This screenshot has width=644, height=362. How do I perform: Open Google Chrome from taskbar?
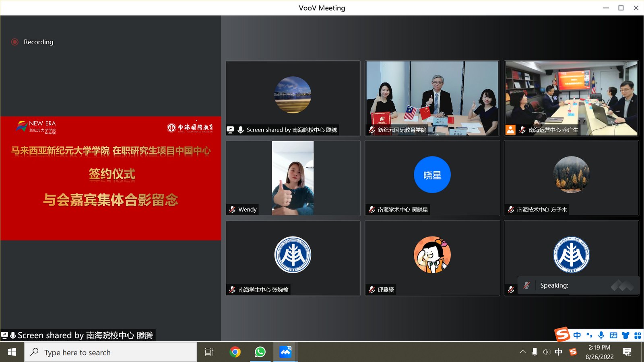point(235,352)
